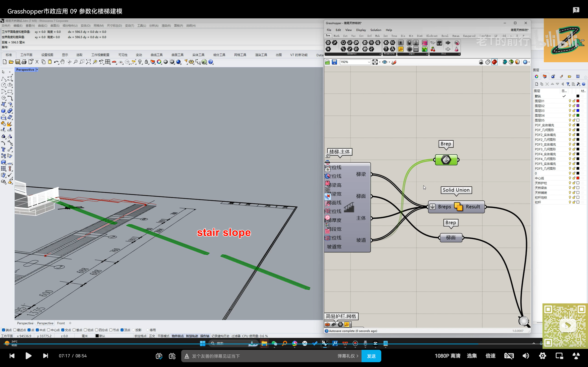Uncheck the 中点 osnap checkbox
This screenshot has height=367, width=588.
click(x=37, y=330)
